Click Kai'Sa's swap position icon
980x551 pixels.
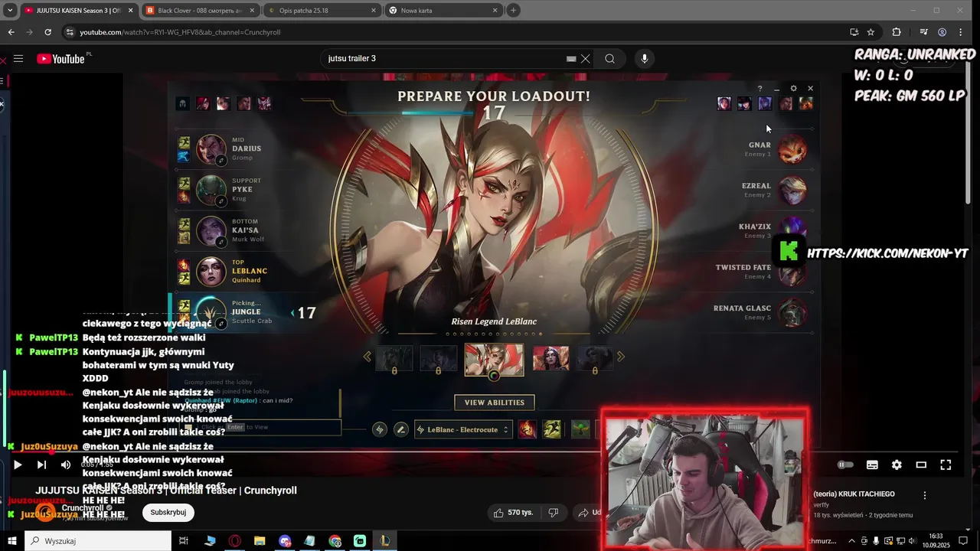pyautogui.click(x=220, y=242)
